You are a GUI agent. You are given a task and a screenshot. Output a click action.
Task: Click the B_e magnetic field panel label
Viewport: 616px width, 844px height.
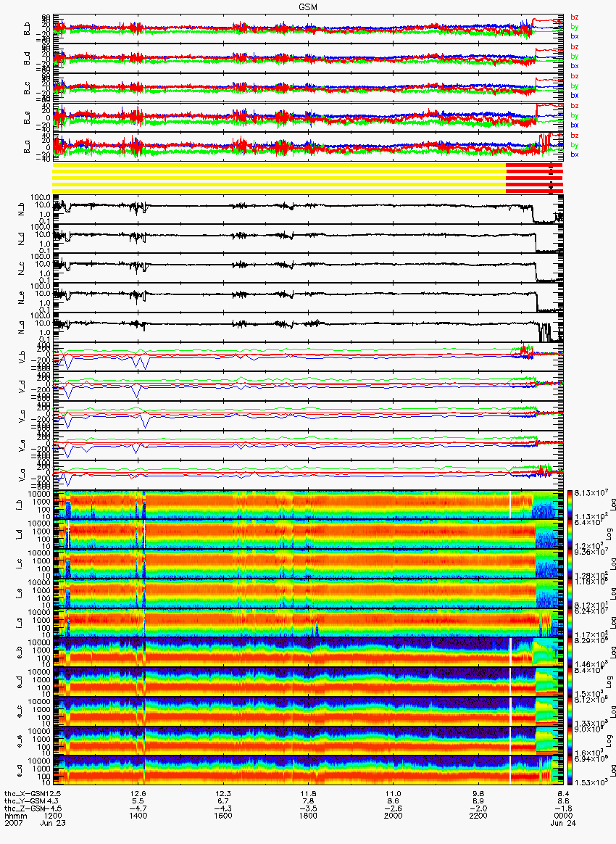tap(26, 118)
